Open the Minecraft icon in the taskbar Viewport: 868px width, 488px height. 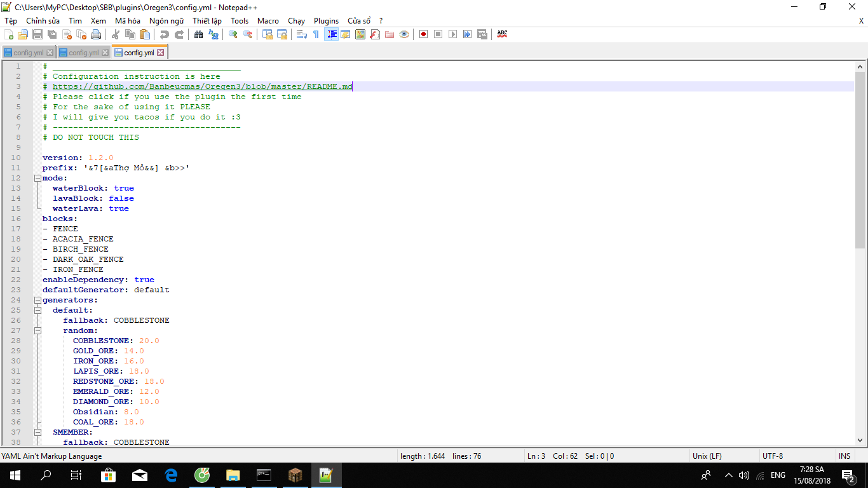click(295, 475)
